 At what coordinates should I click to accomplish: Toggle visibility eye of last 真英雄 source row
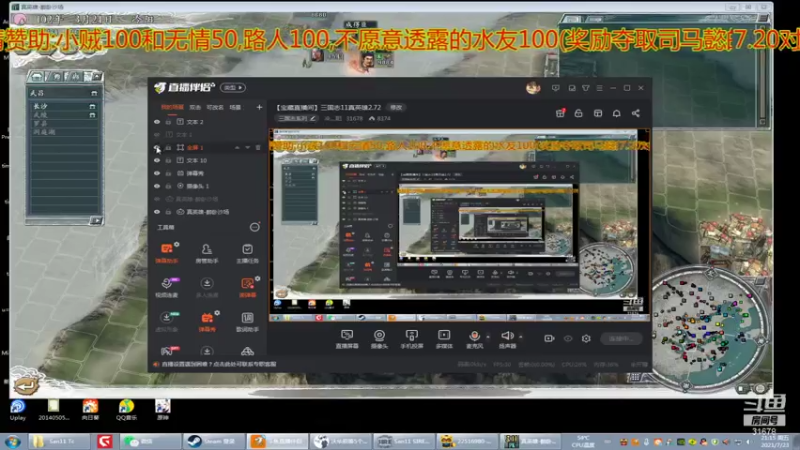(157, 212)
